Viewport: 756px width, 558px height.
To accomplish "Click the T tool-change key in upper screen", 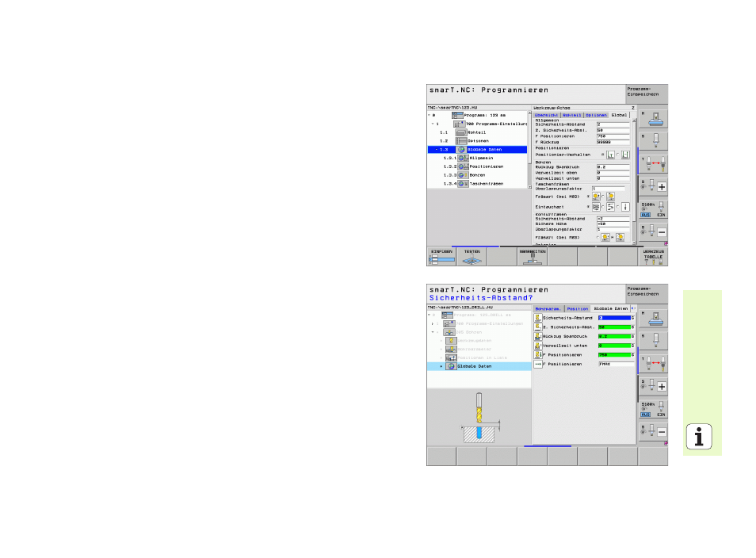I will (x=653, y=163).
